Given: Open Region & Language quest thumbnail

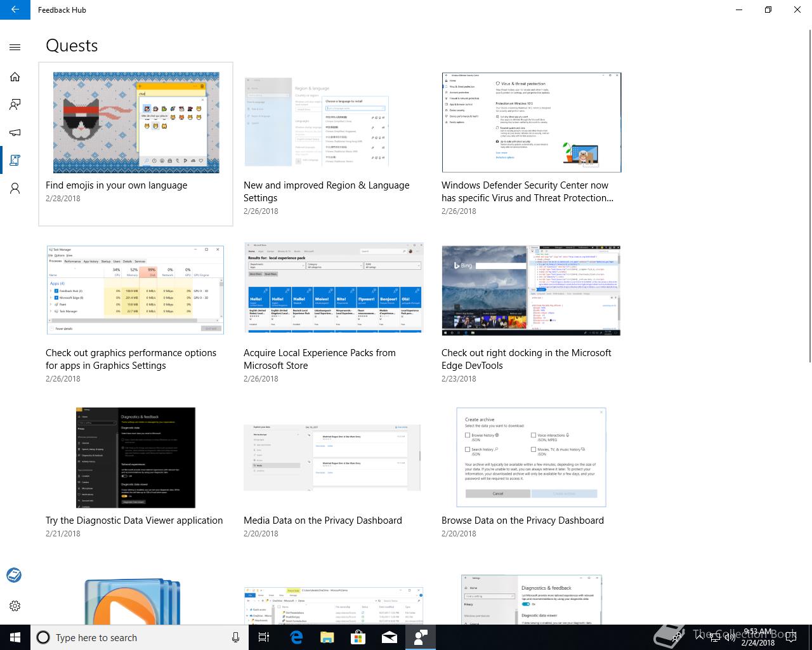Looking at the screenshot, I should (317, 123).
